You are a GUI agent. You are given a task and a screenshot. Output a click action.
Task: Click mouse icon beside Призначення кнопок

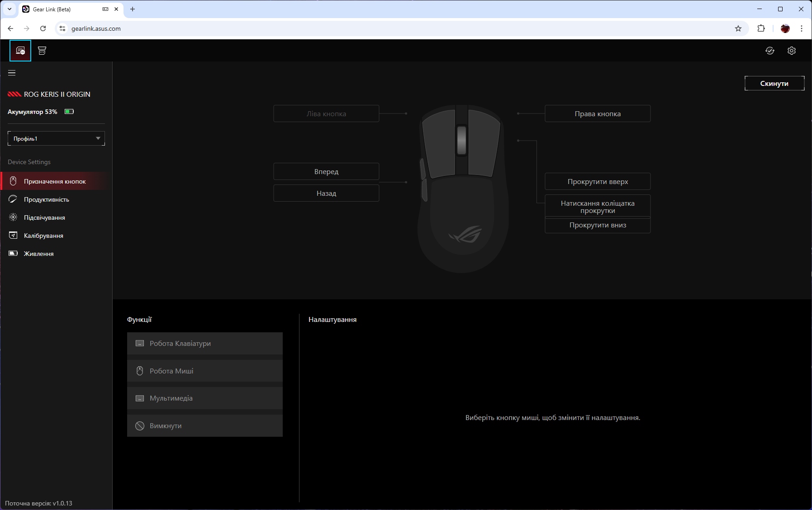(13, 181)
